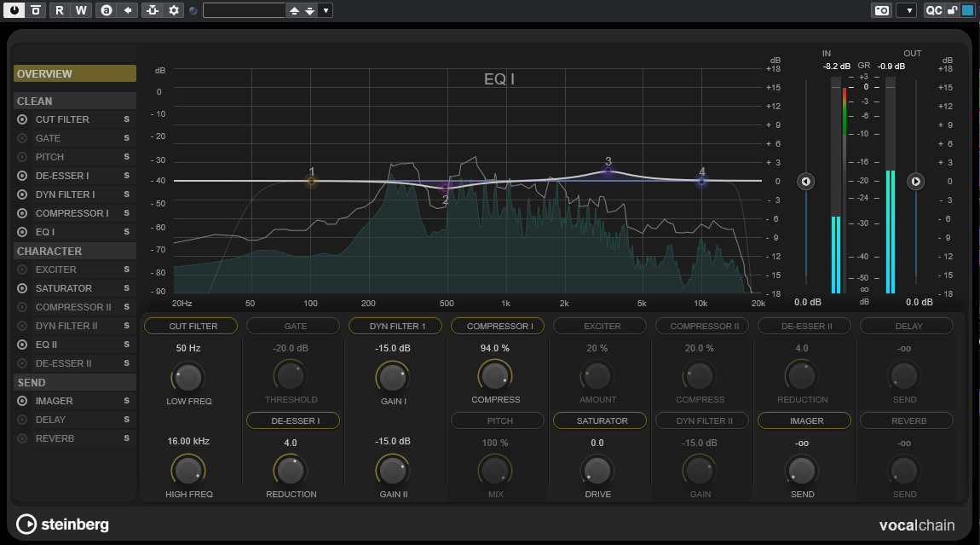980x545 pixels.
Task: Click the blue color square in toolbar
Action: (967, 10)
